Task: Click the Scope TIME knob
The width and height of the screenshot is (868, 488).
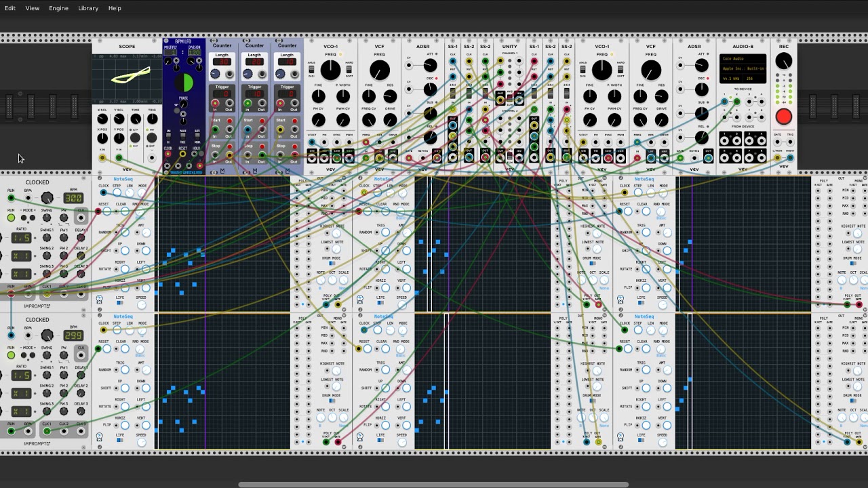Action: click(x=136, y=119)
